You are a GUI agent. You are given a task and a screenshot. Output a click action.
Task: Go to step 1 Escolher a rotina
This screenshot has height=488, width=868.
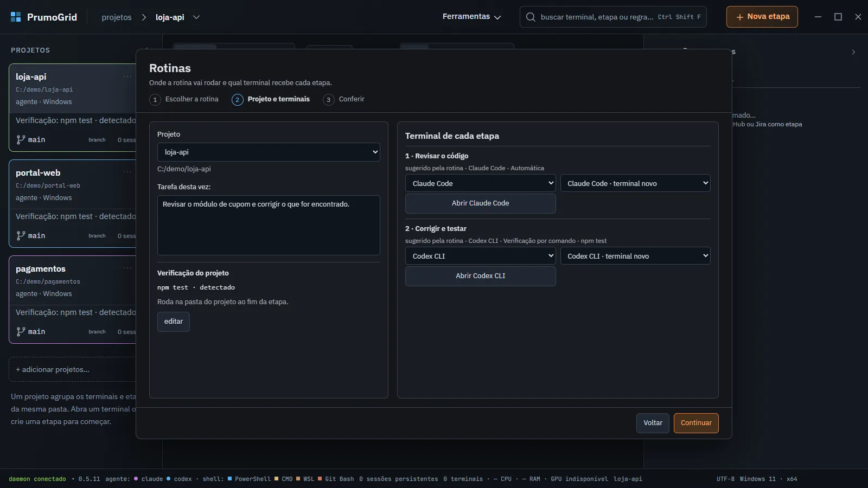click(184, 99)
